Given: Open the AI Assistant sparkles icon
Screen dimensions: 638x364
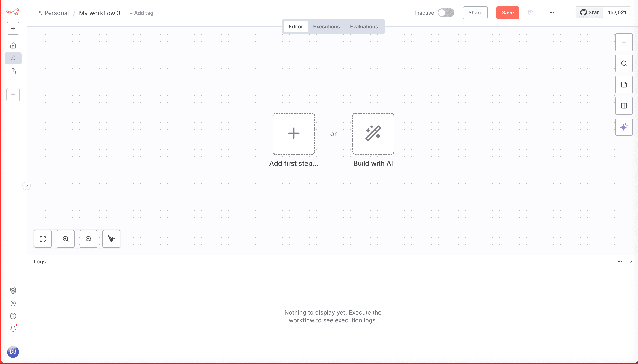Looking at the screenshot, I should 624,127.
